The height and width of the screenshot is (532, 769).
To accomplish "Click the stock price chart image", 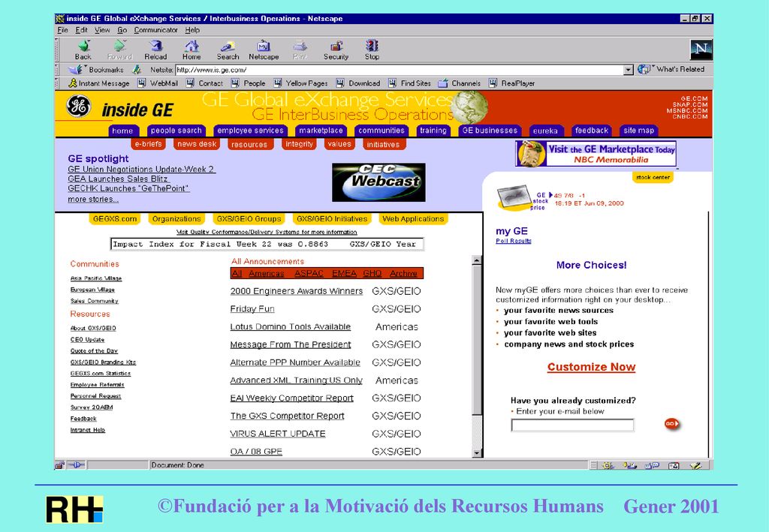I will pyautogui.click(x=514, y=197).
